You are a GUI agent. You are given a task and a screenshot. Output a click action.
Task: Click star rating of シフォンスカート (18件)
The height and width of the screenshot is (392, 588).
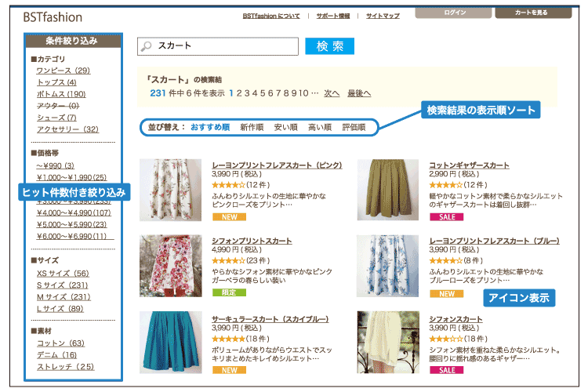(x=446, y=339)
